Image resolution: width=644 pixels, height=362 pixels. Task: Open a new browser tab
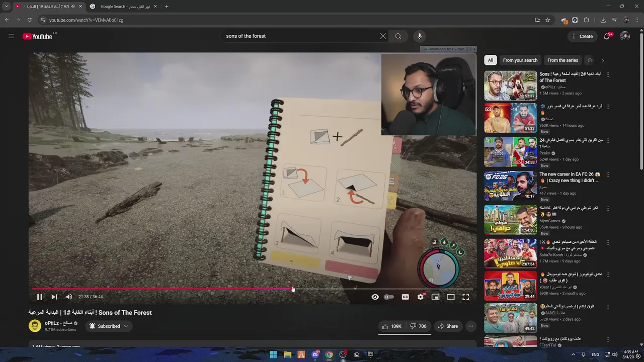[x=167, y=7]
